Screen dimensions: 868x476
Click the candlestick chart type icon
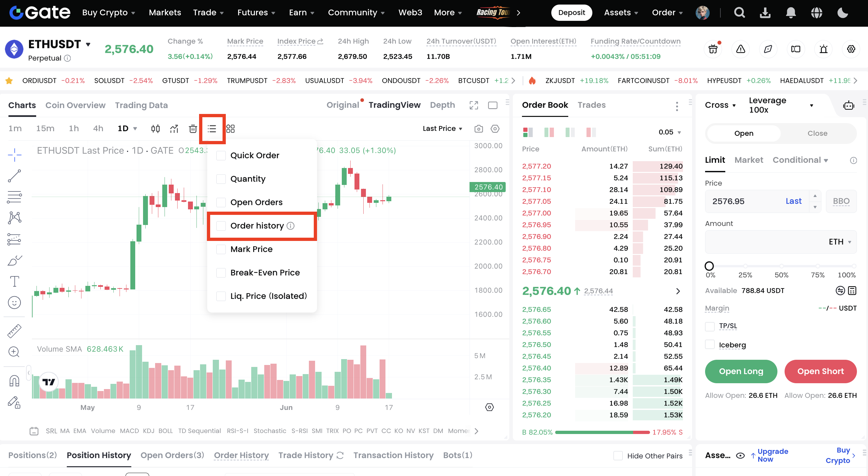pyautogui.click(x=155, y=129)
